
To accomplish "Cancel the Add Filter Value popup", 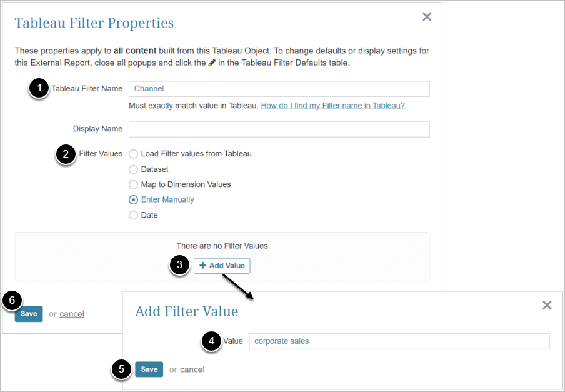I will coord(192,369).
